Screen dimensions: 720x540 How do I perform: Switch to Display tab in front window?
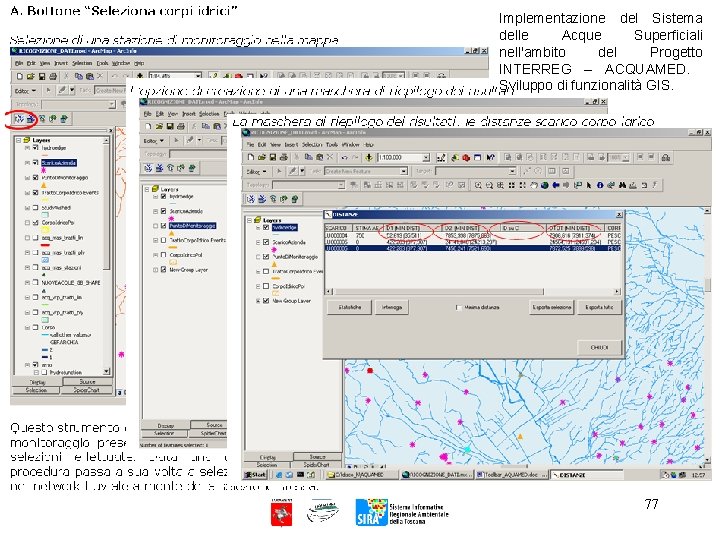tap(268, 457)
